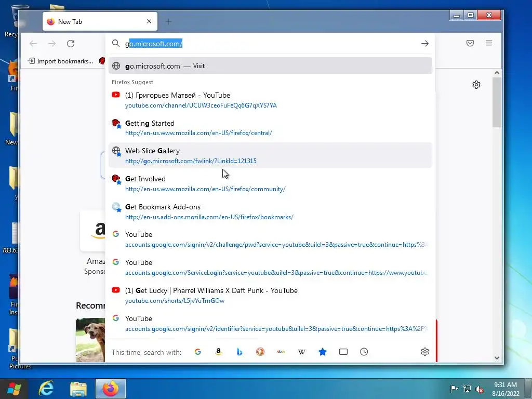Go forward using the forward arrow
532x399 pixels.
52,44
